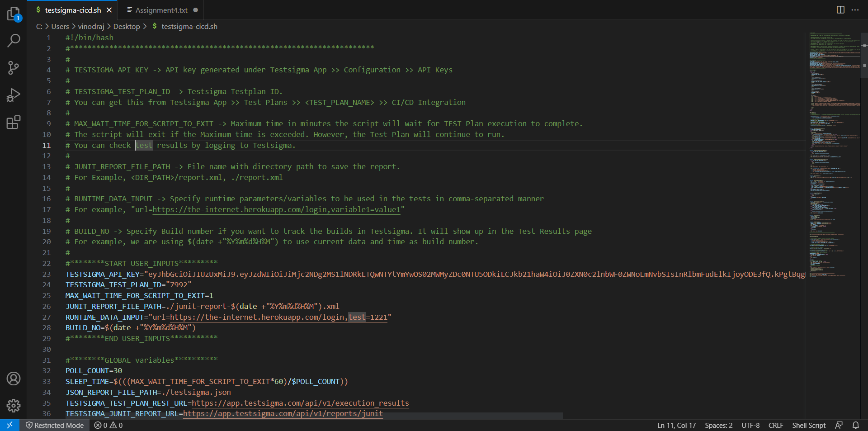The width and height of the screenshot is (868, 431).
Task: Click the minimap code overview
Action: pyautogui.click(x=834, y=154)
